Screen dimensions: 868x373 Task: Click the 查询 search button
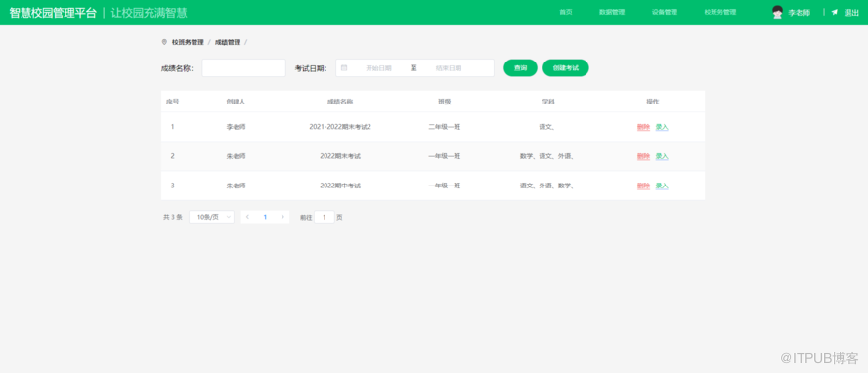pyautogui.click(x=520, y=68)
